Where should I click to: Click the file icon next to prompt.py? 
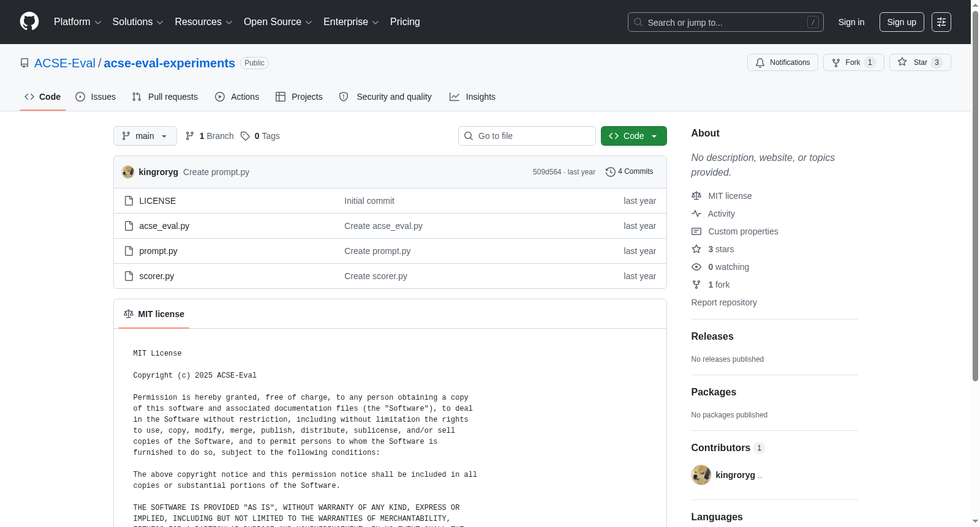click(x=129, y=251)
